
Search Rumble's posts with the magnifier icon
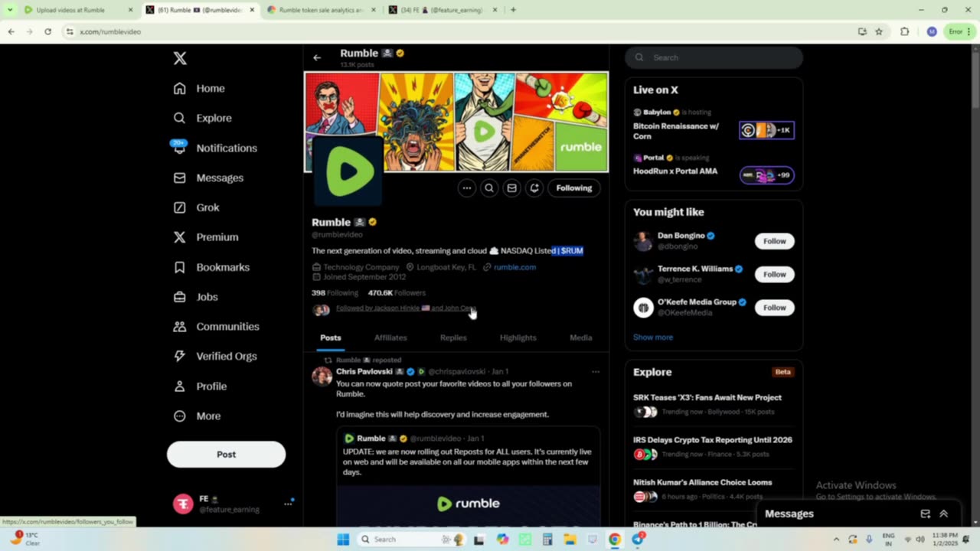pos(489,188)
